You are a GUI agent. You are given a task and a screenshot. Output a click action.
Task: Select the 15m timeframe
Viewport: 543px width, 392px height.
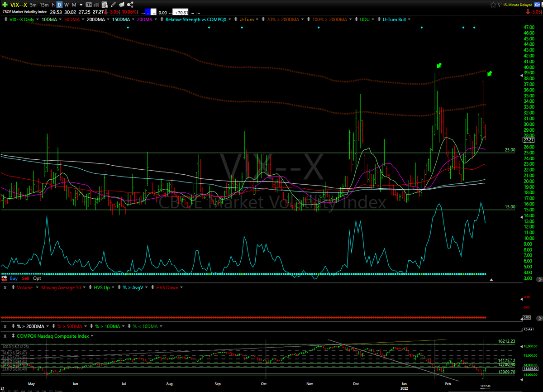click(x=44, y=5)
